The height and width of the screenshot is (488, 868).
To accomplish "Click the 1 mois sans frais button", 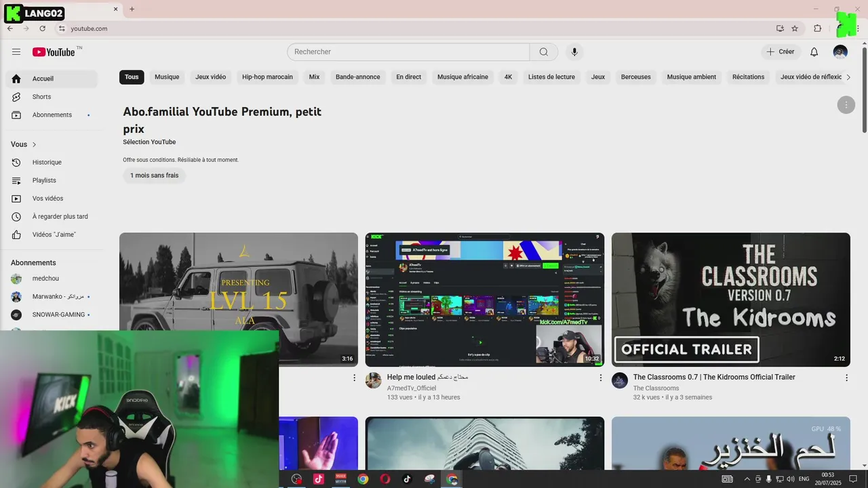I will 155,176.
